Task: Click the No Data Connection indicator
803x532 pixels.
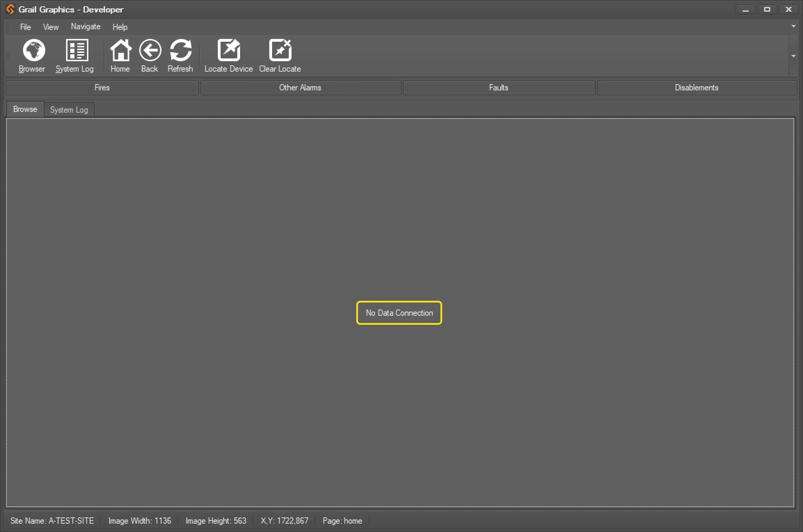Action: point(399,313)
